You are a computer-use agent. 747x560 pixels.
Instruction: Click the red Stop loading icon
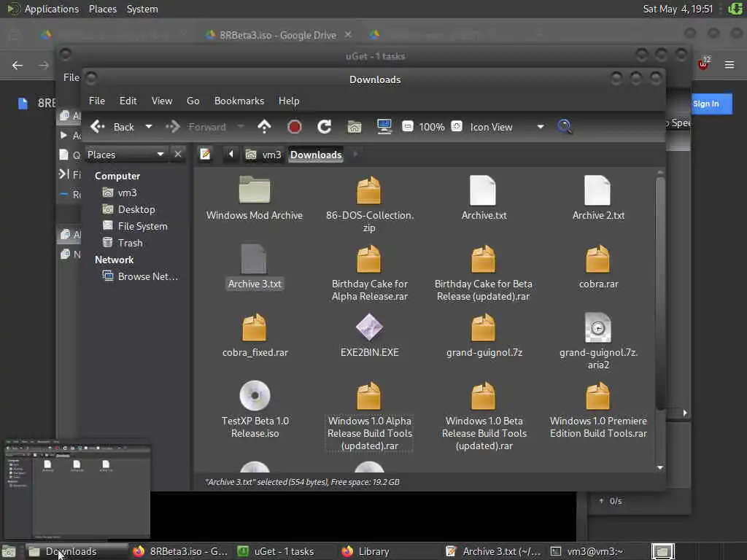[x=295, y=127]
